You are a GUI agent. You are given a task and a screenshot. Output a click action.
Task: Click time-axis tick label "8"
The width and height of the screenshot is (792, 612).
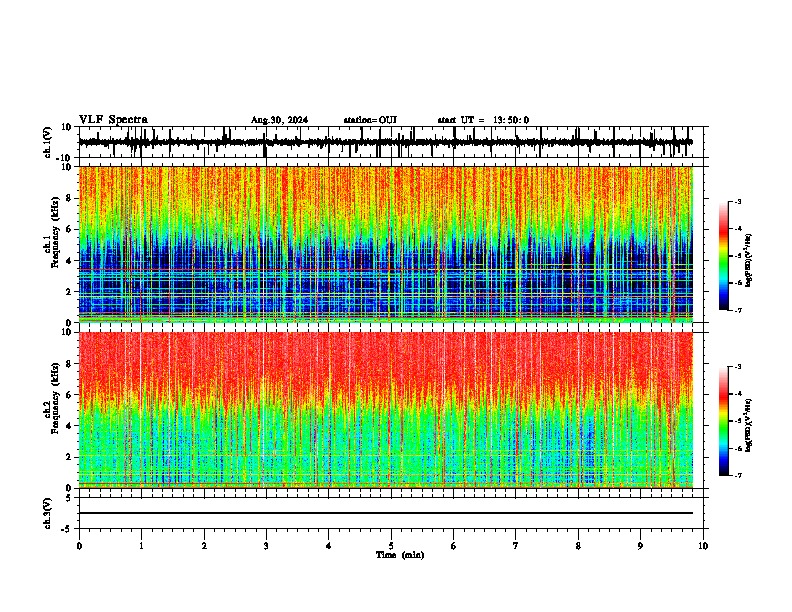pos(578,546)
